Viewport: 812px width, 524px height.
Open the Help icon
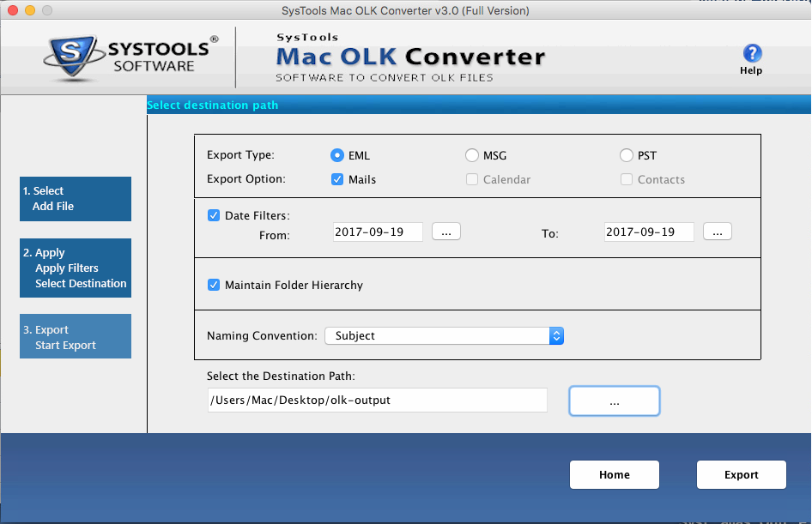[x=752, y=54]
